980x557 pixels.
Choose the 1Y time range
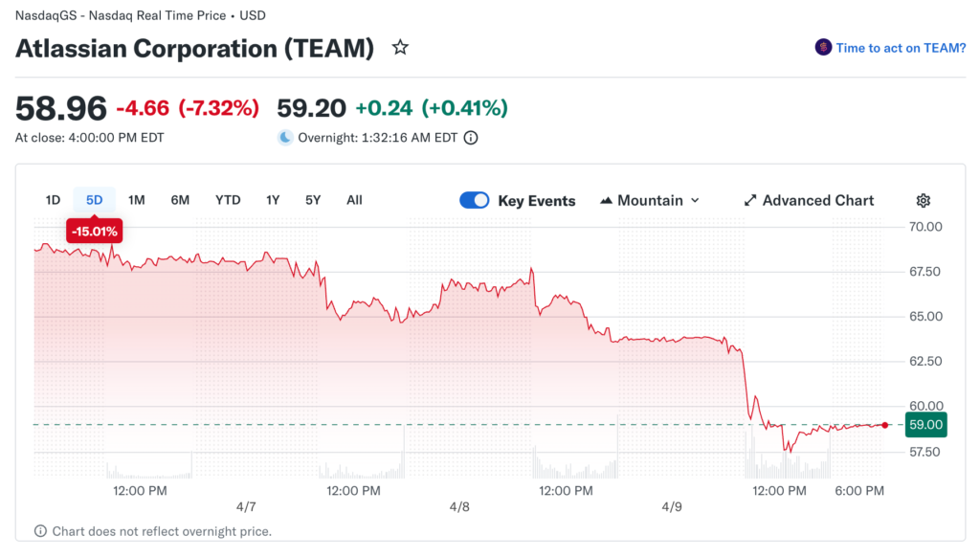coord(273,200)
